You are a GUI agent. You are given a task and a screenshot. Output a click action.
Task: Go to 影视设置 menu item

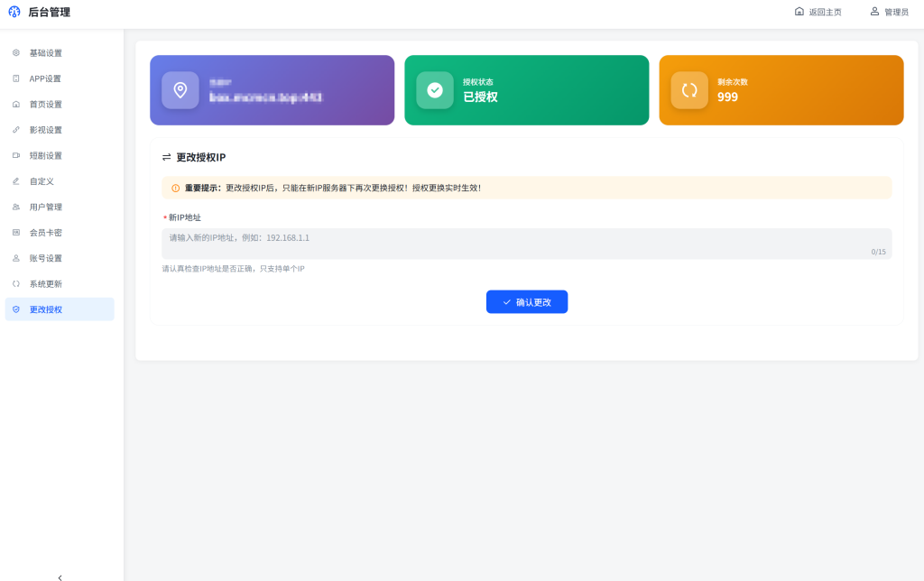pos(60,130)
